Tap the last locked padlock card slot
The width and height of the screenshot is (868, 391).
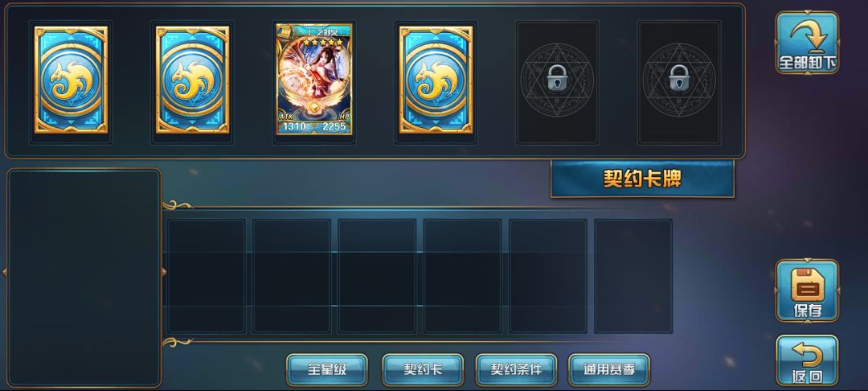pos(679,83)
